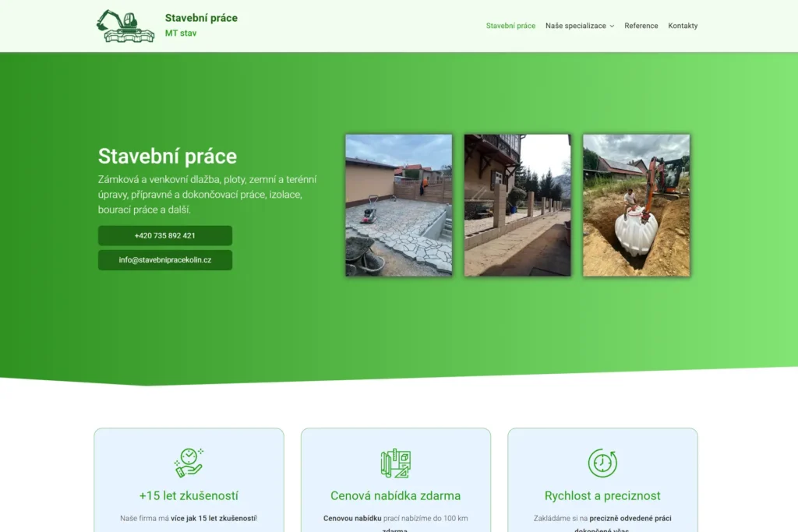This screenshot has width=798, height=532.
Task: Click the blueprint price offer icon
Action: (395, 463)
